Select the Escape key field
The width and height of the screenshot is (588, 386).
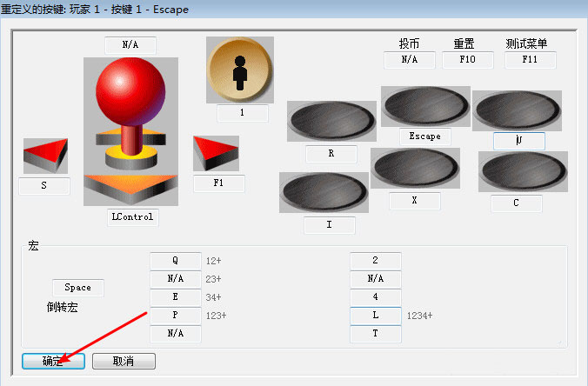pos(425,136)
